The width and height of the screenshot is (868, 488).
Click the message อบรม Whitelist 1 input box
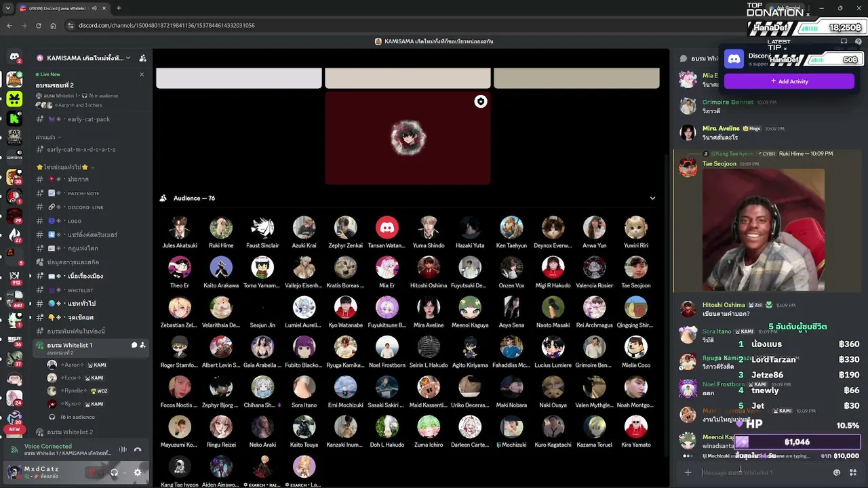(765, 472)
